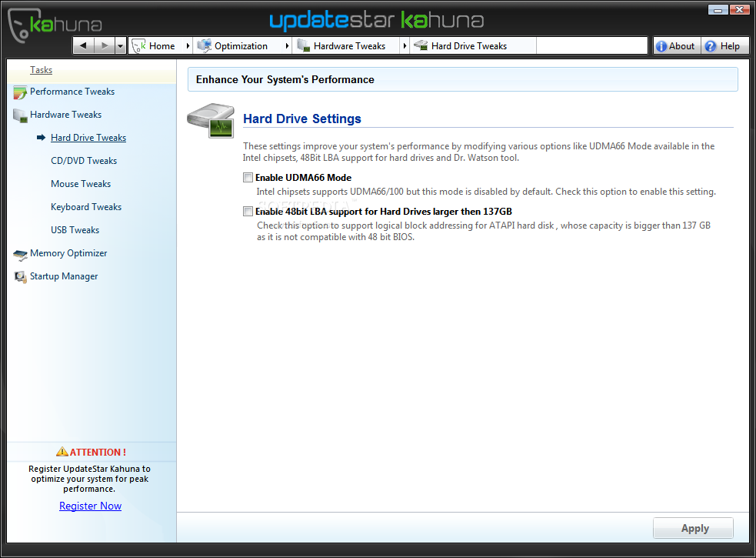This screenshot has width=756, height=558.
Task: Click the arrow marker beside Hard Drive Tweaks
Action: tap(41, 138)
